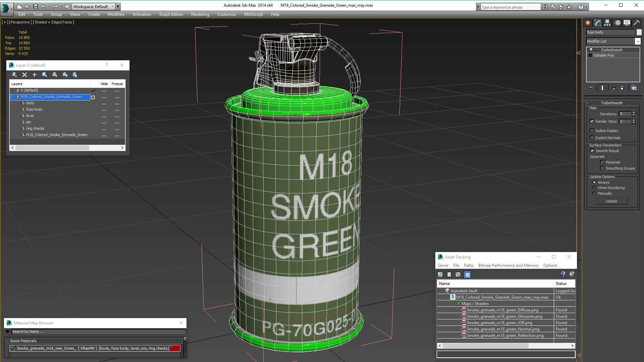Open the Hierarchy command panel tab

click(x=607, y=22)
